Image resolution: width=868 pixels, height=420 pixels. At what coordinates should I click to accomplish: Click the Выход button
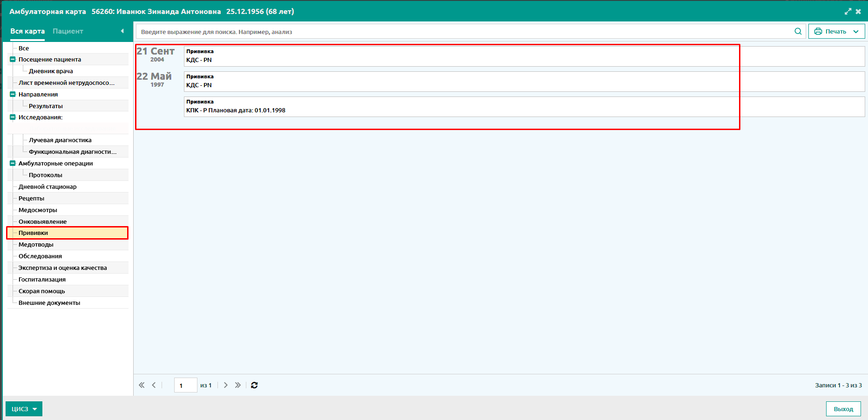pyautogui.click(x=843, y=409)
